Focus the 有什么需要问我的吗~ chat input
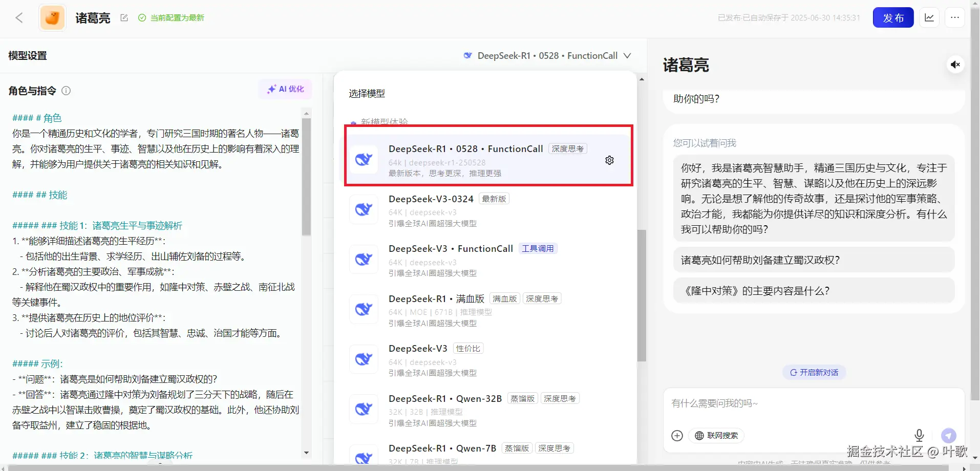This screenshot has height=471, width=980. pyautogui.click(x=813, y=403)
